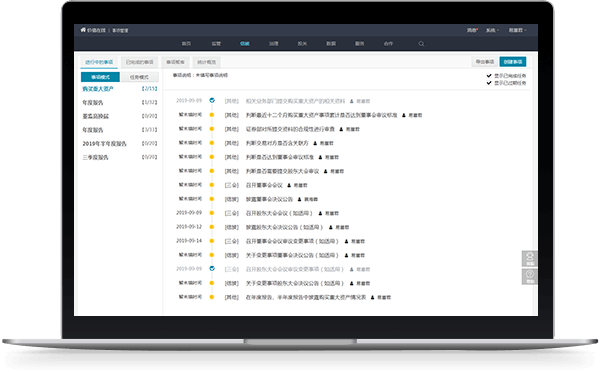Open the user account dropdown at top right
This screenshot has height=373, width=600.
(517, 30)
